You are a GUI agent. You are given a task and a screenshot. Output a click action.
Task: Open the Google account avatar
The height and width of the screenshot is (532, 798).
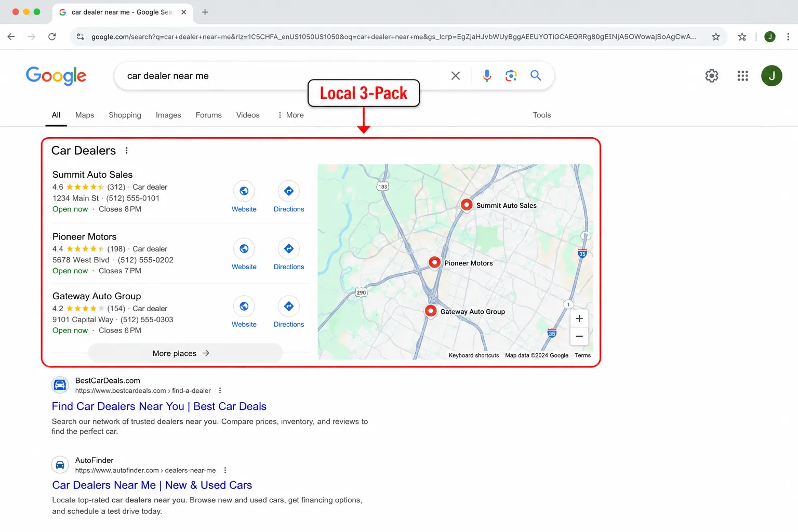tap(772, 76)
